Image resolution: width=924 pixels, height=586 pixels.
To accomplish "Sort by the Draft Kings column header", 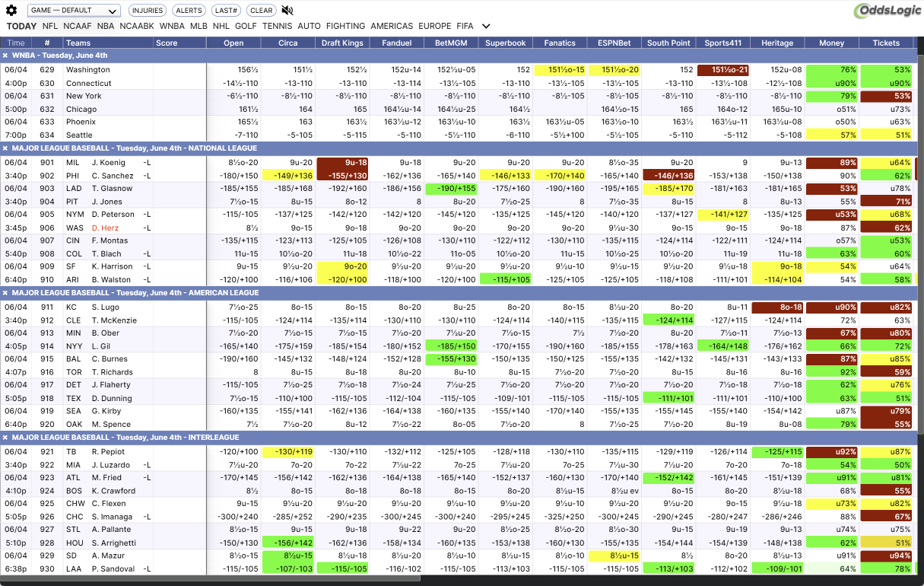I will 342,43.
